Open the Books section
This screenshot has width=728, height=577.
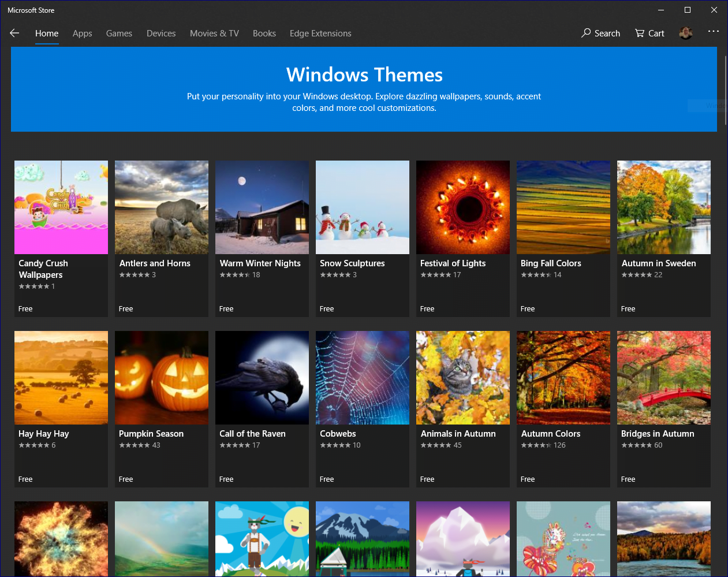tap(264, 33)
